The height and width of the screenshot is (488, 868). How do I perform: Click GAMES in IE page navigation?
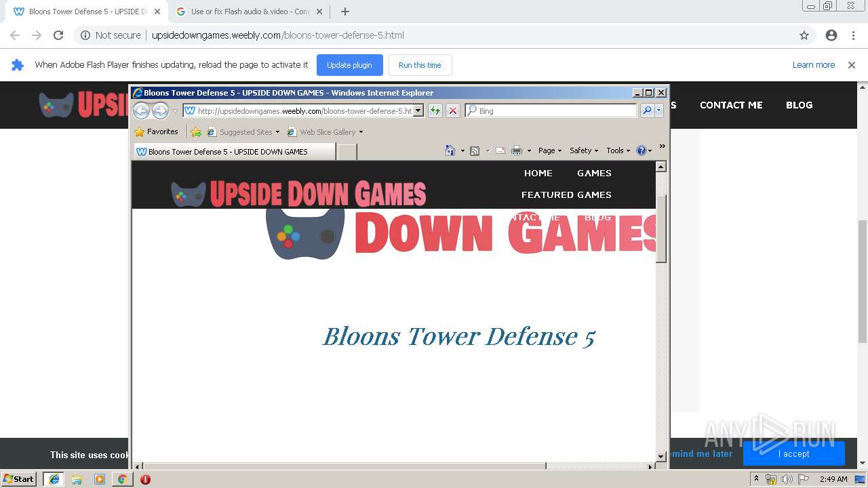[x=594, y=173]
